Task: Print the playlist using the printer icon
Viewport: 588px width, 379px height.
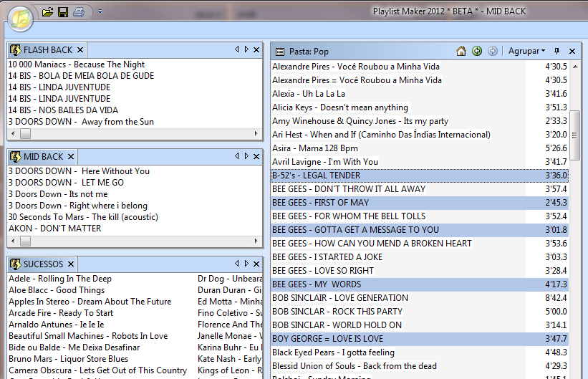Action: [x=78, y=12]
